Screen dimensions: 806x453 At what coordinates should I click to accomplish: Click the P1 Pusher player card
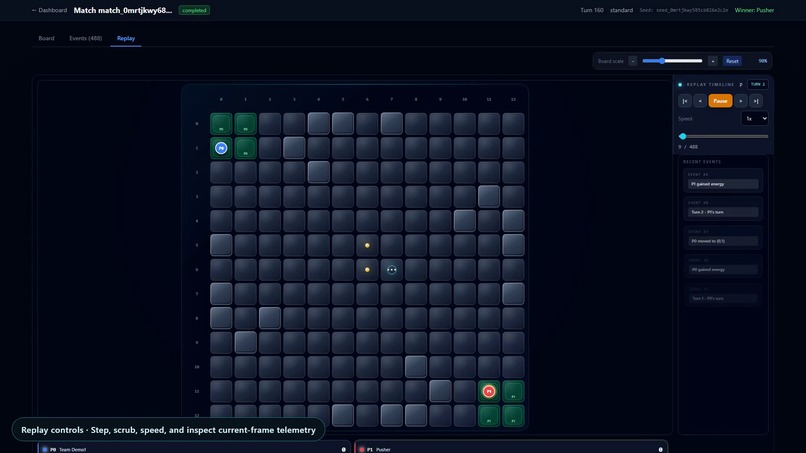coord(511,447)
